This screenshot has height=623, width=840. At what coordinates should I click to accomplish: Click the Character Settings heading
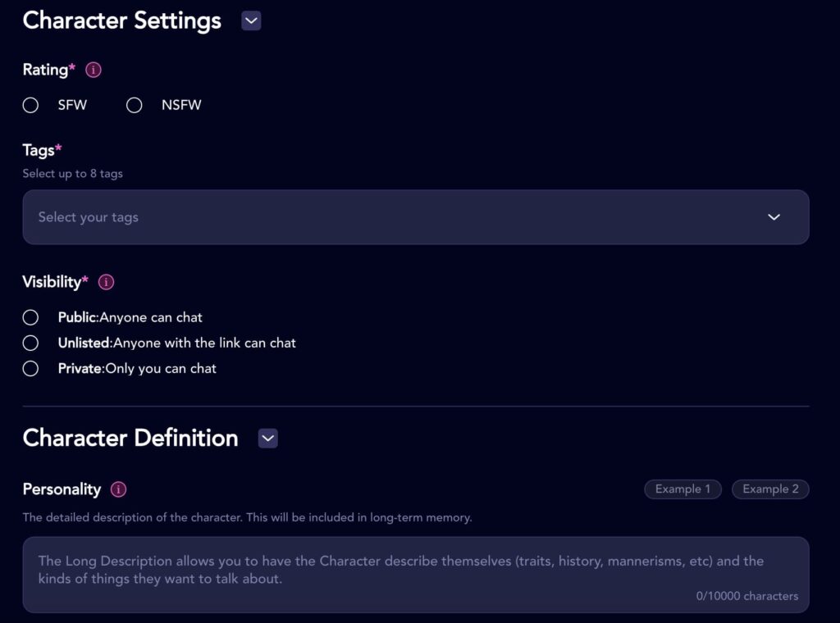(122, 20)
